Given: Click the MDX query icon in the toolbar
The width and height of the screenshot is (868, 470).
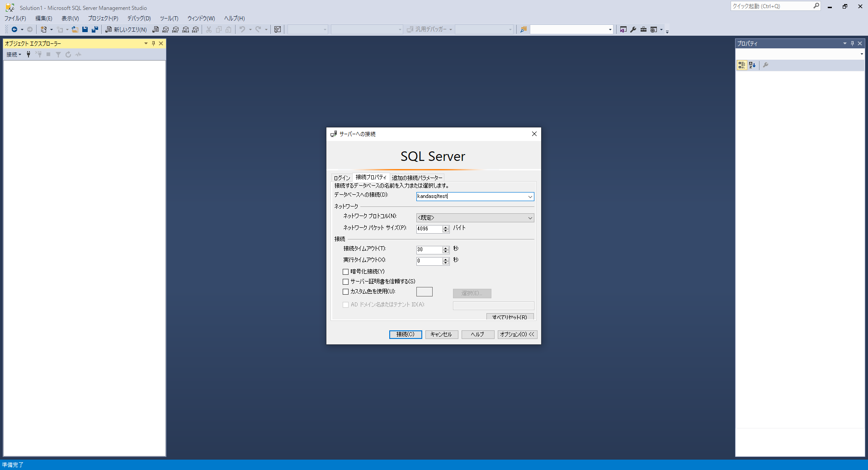Looking at the screenshot, I should click(x=165, y=29).
